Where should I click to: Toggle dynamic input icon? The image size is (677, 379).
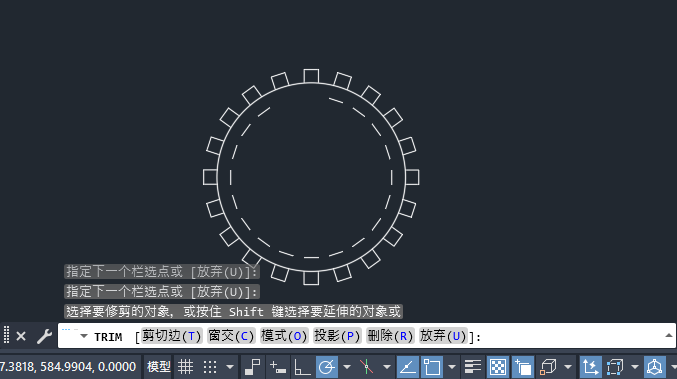(x=277, y=367)
